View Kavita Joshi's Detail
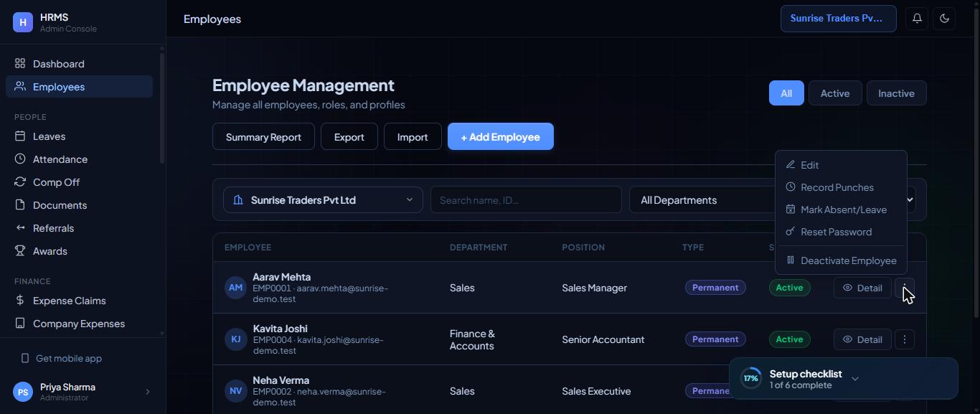The image size is (980, 414). (x=862, y=339)
